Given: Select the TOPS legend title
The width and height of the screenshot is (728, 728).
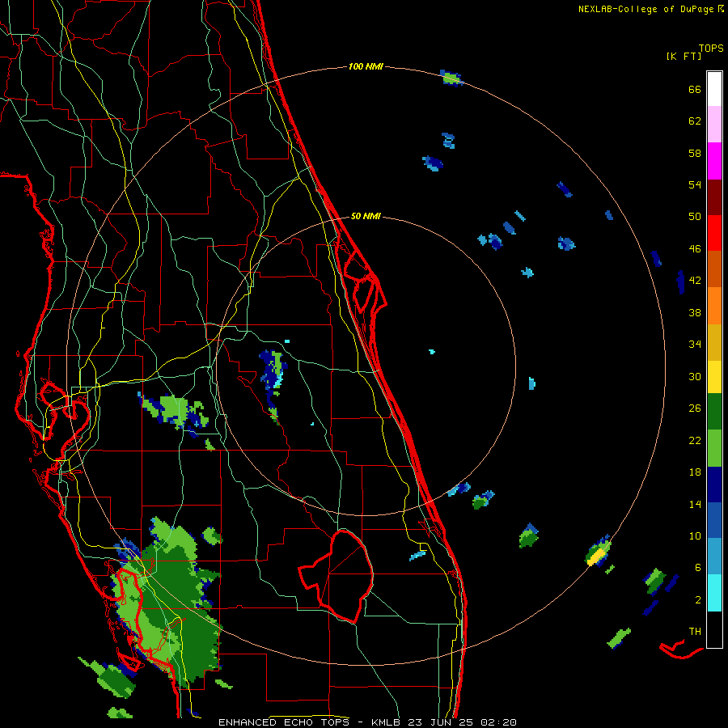Looking at the screenshot, I should click(x=711, y=48).
